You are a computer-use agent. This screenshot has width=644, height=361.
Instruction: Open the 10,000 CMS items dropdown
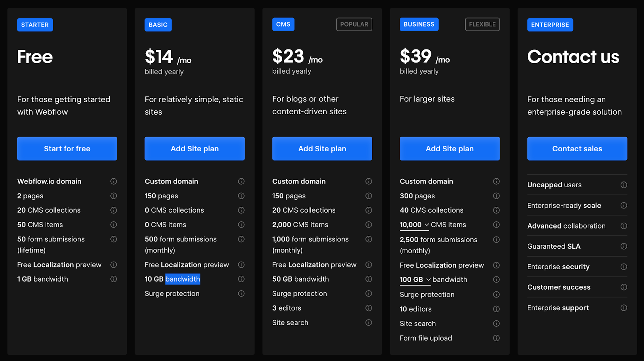415,225
